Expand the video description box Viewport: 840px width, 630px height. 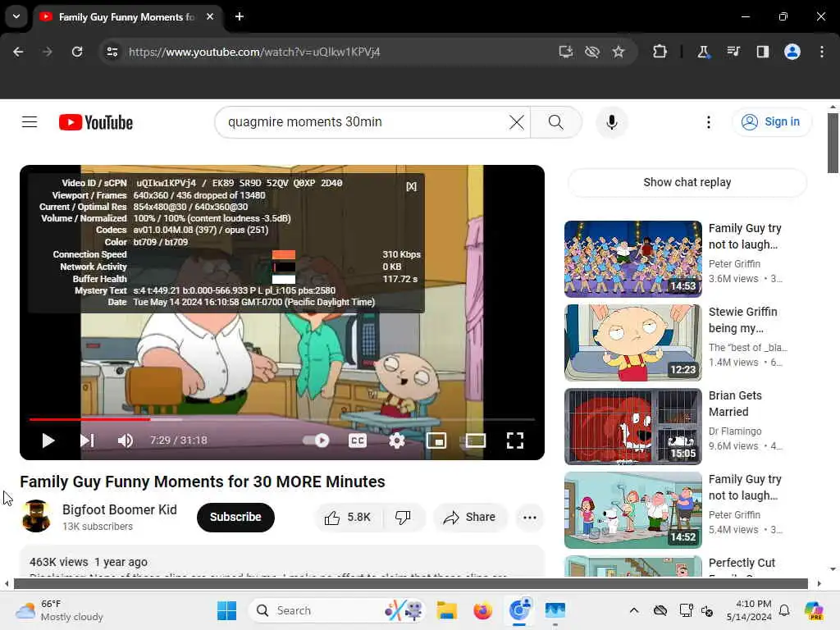click(282, 561)
